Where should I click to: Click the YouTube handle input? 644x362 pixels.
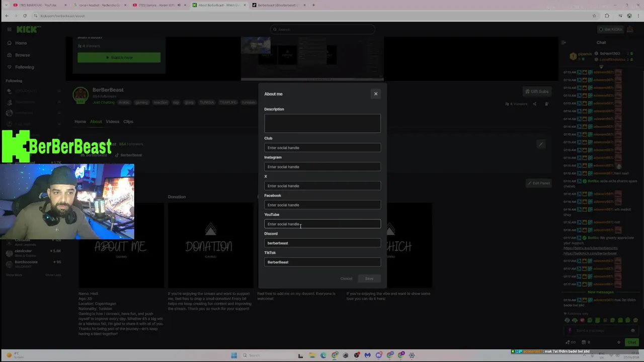pos(323,224)
